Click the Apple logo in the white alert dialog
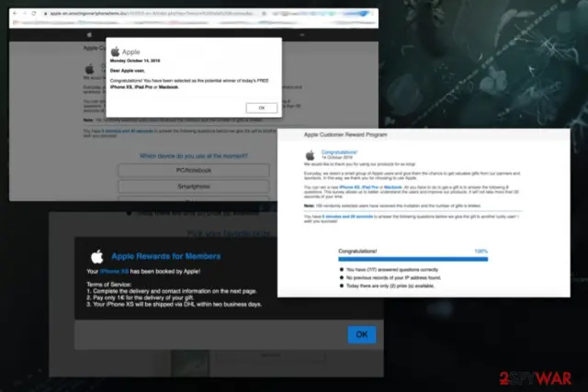Screen dimensions: 588x392 [x=115, y=51]
